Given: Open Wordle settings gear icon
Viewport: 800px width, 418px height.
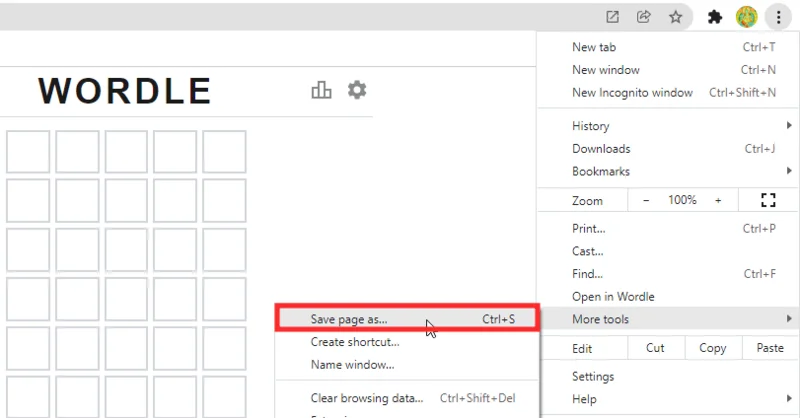Looking at the screenshot, I should click(357, 90).
